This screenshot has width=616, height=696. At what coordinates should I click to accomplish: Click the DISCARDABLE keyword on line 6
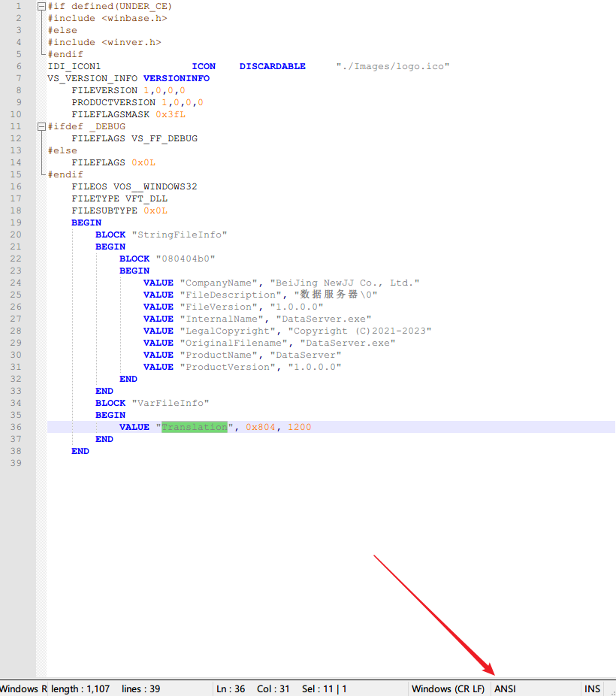pos(272,66)
